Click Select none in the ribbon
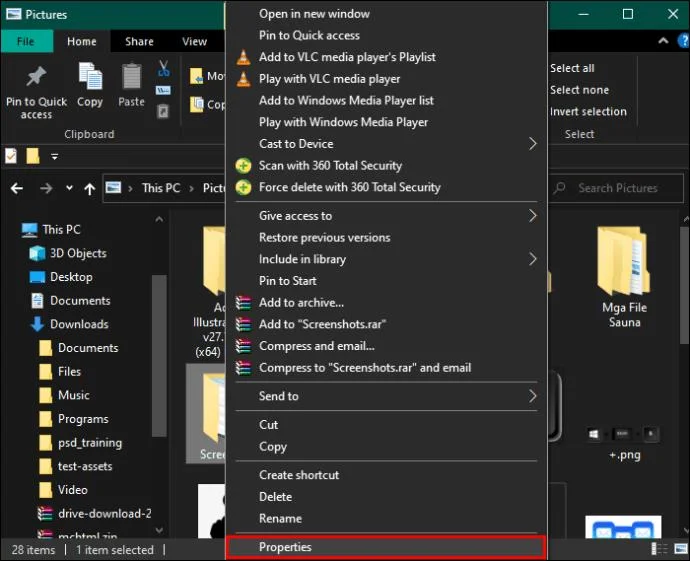 pyautogui.click(x=579, y=90)
